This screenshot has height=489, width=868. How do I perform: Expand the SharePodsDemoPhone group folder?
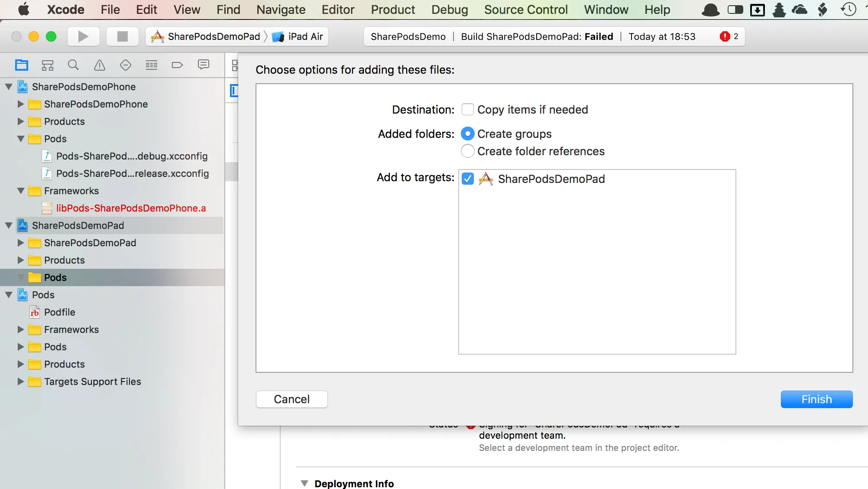tap(20, 104)
